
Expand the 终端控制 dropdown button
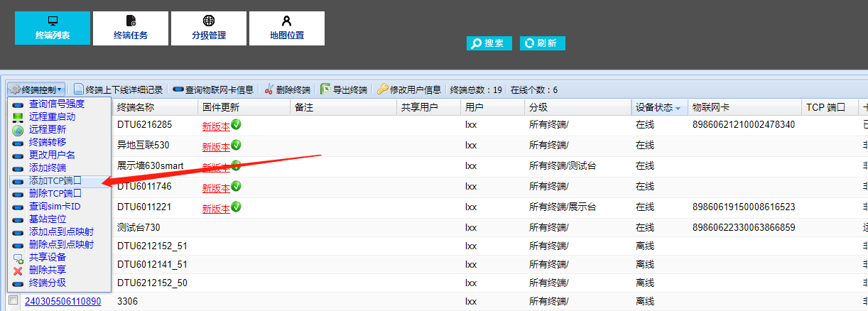point(36,89)
